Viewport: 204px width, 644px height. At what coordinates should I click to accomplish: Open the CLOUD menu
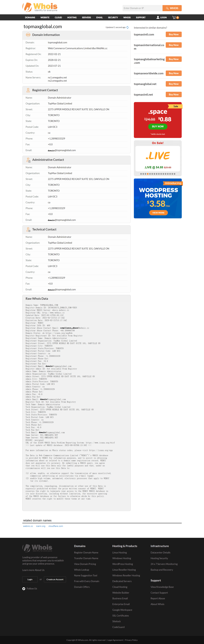click(x=58, y=18)
